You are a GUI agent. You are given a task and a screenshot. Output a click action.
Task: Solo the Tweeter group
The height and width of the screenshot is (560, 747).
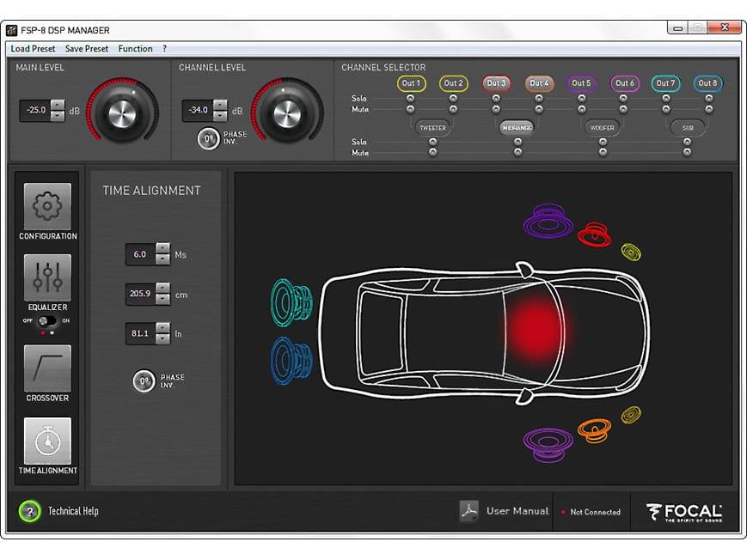pos(432,142)
